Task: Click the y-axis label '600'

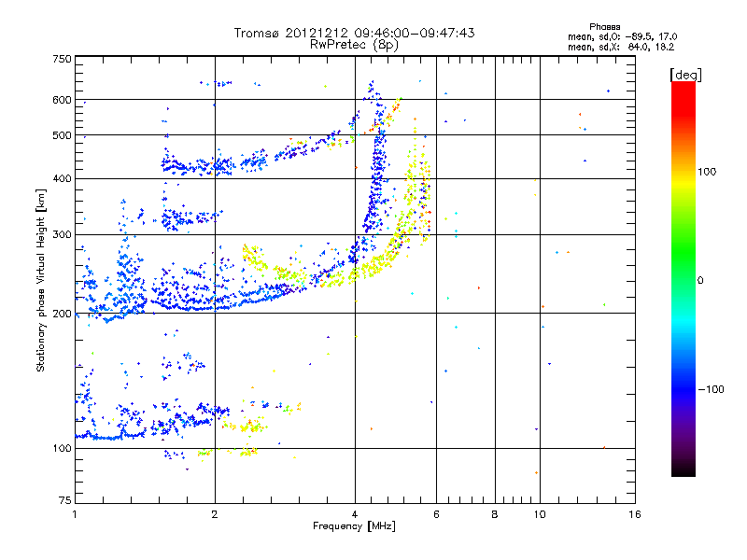Action: [x=62, y=100]
